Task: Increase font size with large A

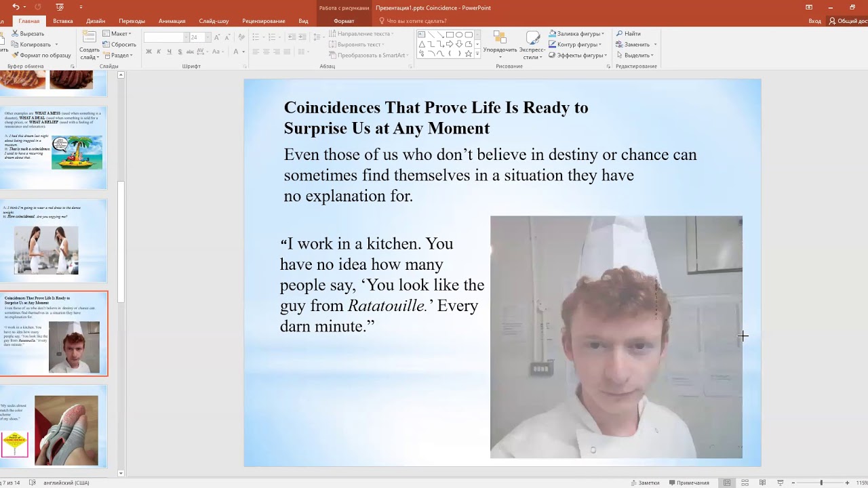Action: coord(217,37)
